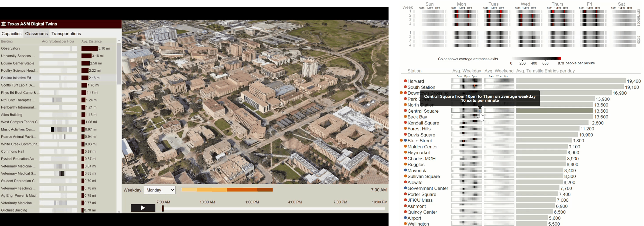Open the Weekday dropdown showing Monday

click(x=160, y=190)
